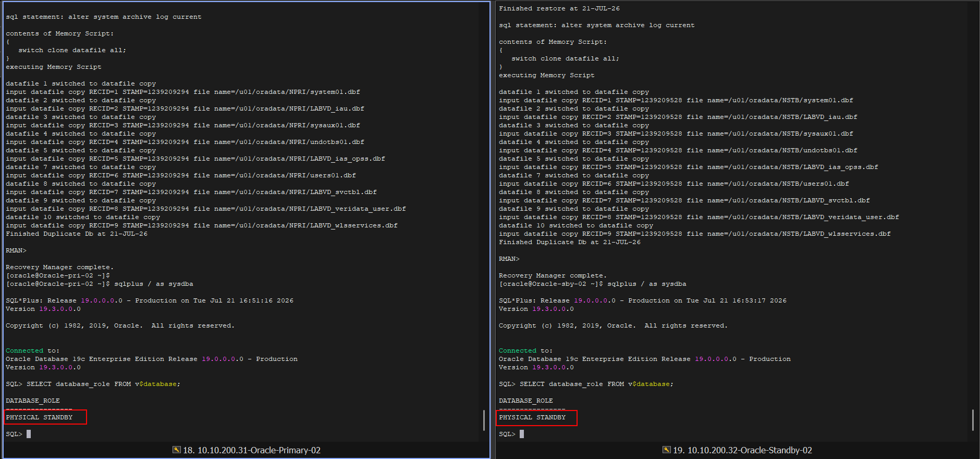
Task: Click the NSTB/sysaux01.dbf file line
Action: click(x=676, y=134)
